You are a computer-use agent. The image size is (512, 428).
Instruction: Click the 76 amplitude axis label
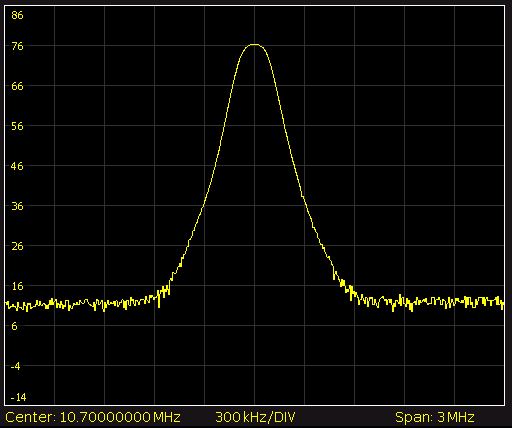17,46
